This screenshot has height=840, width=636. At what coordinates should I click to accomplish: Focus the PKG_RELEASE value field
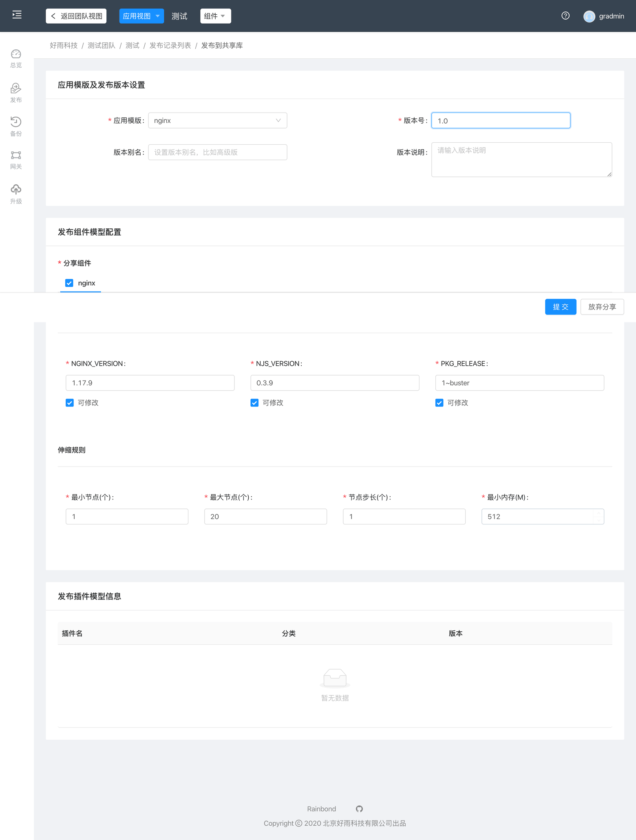[x=519, y=383]
